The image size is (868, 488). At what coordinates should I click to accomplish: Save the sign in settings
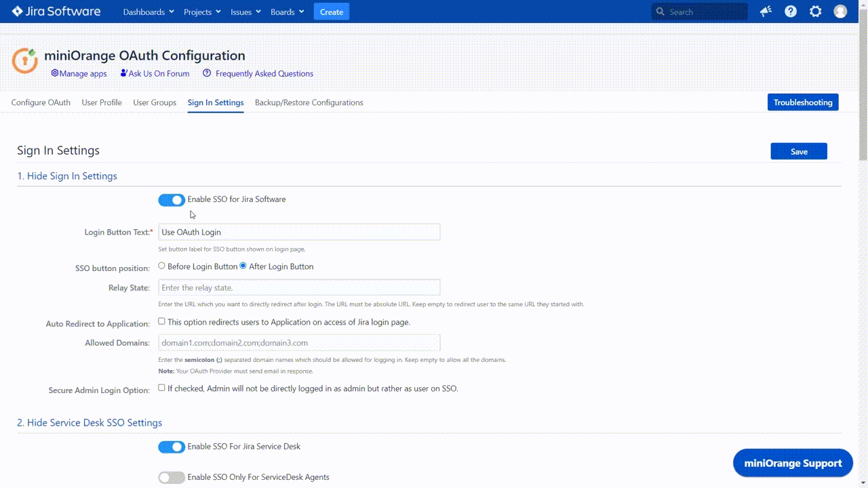pos(799,151)
